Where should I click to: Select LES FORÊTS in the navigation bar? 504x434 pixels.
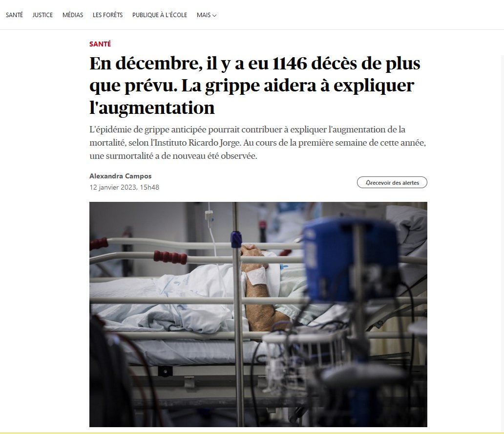(107, 15)
